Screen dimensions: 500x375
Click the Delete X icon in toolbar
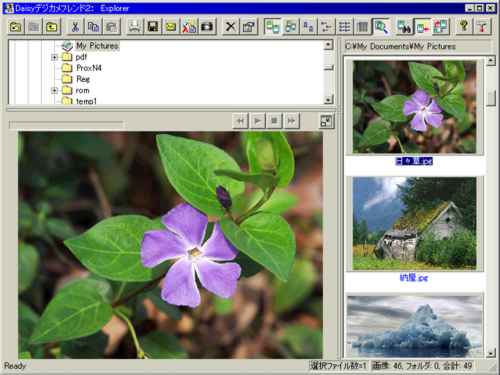[x=230, y=27]
